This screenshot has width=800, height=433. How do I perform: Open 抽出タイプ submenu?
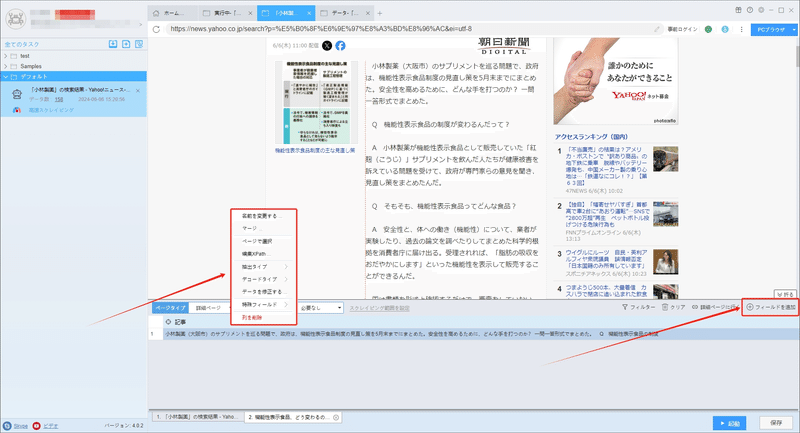tap(264, 267)
